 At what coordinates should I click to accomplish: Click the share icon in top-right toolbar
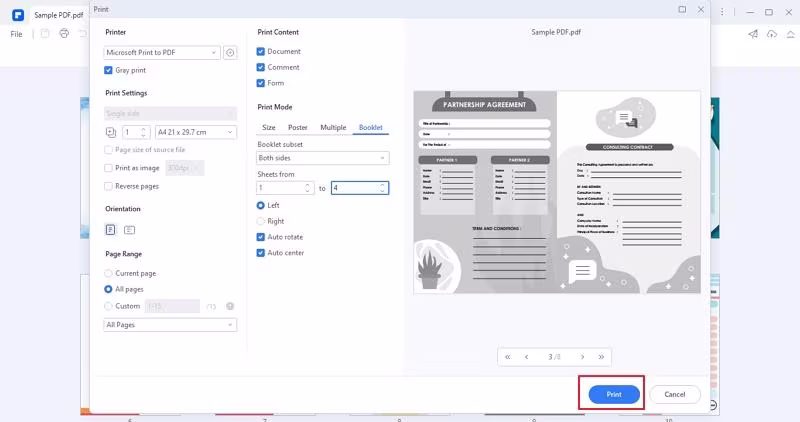point(753,34)
